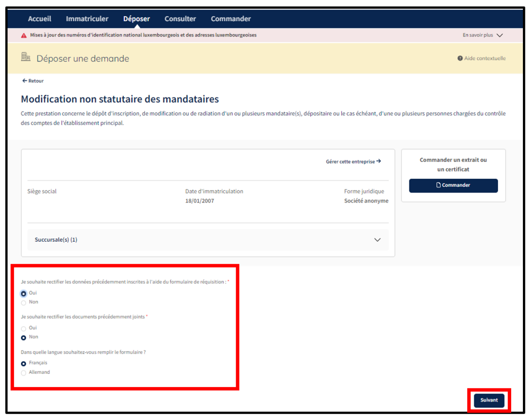Image resolution: width=532 pixels, height=420 pixels.
Task: Expand the En savoir plus notice
Action: click(500, 35)
